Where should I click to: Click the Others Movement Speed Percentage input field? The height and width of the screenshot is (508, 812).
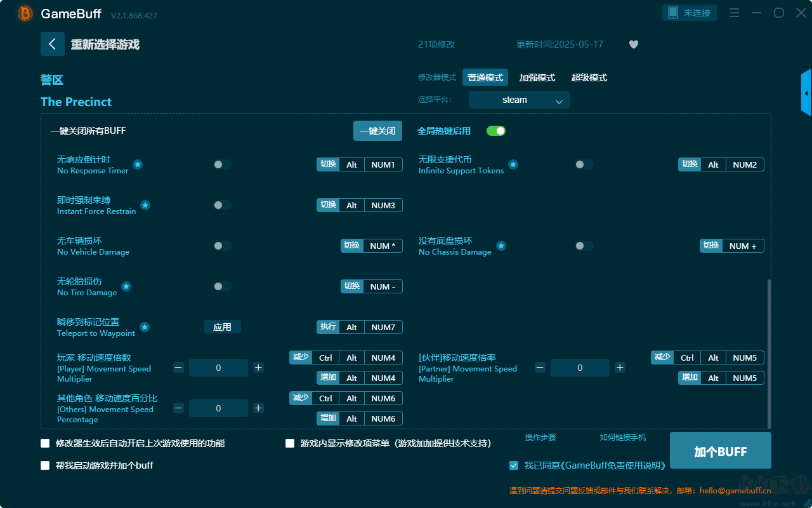(x=218, y=408)
